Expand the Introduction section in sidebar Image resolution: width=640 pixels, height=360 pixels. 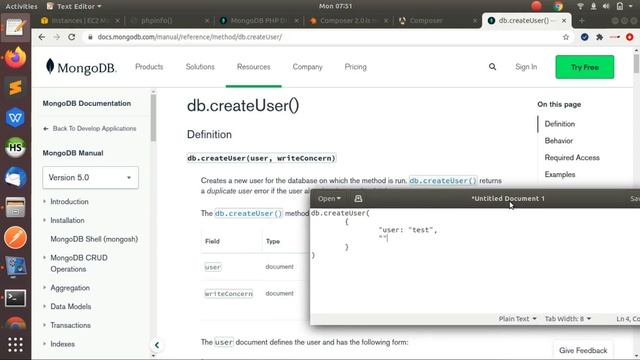(44, 201)
